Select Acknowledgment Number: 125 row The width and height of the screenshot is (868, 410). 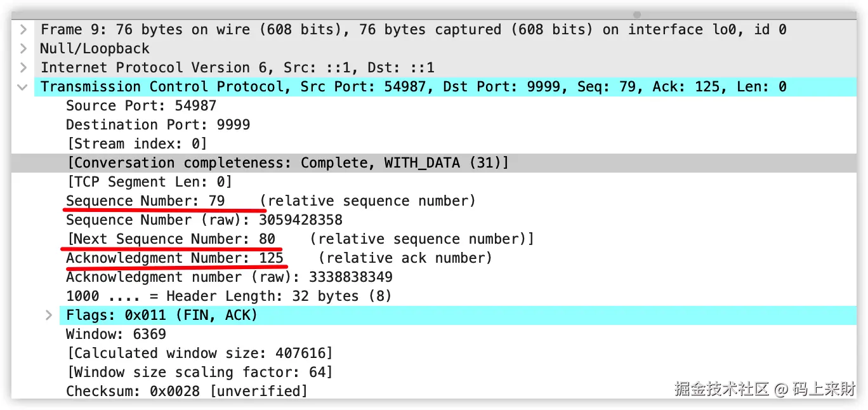pyautogui.click(x=174, y=258)
